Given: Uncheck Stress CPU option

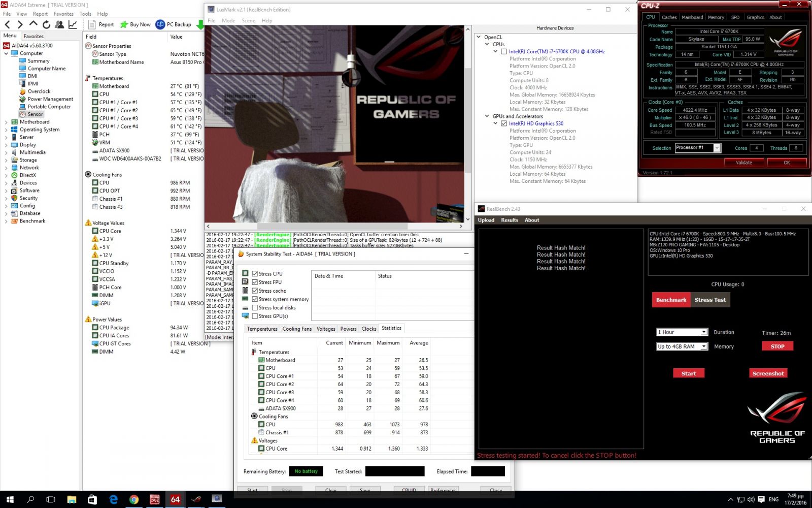Looking at the screenshot, I should click(x=255, y=274).
